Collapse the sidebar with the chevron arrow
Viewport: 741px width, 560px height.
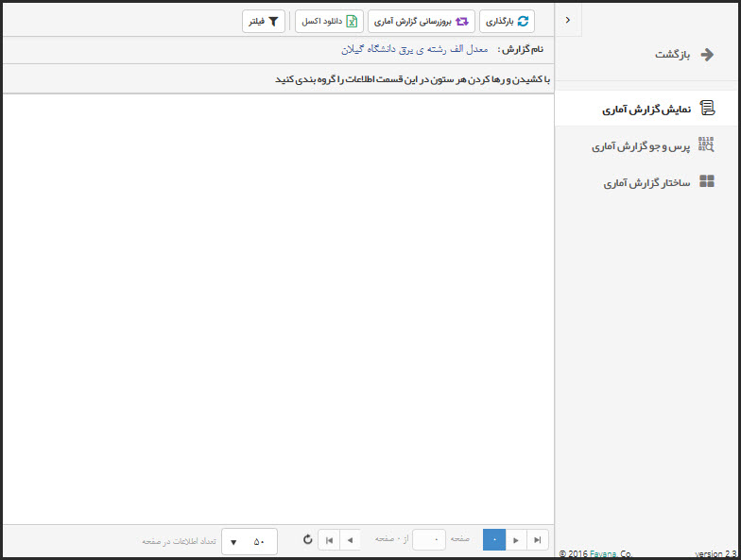[x=567, y=20]
